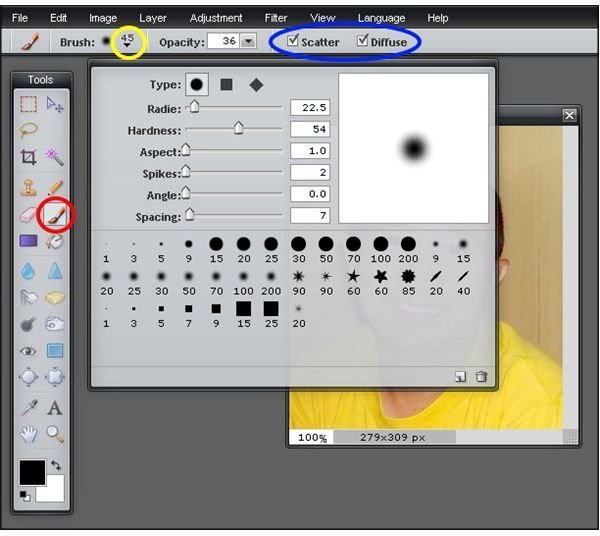The image size is (600, 536).
Task: Choose round brush type
Action: click(197, 85)
